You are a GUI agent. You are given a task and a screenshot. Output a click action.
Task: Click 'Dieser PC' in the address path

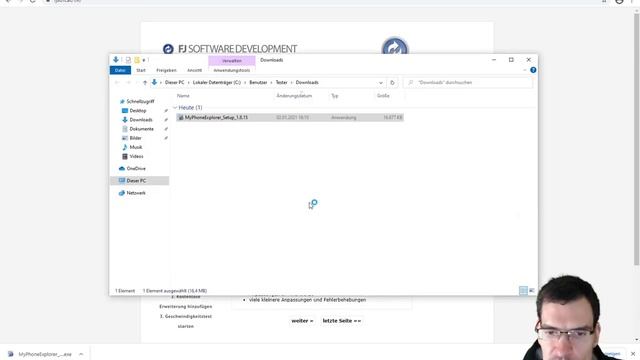coord(175,82)
